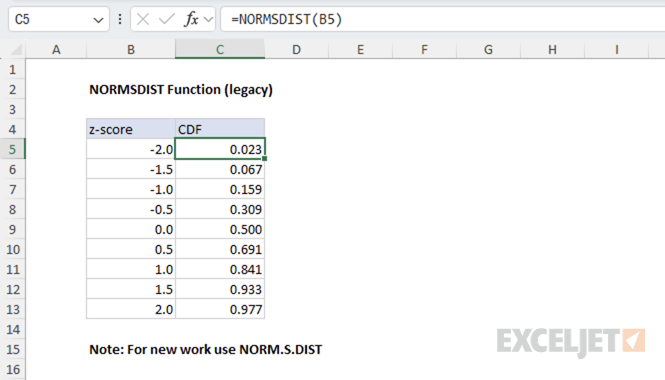This screenshot has height=380, width=665.
Task: Select row 3 header
Action: pyautogui.click(x=13, y=109)
